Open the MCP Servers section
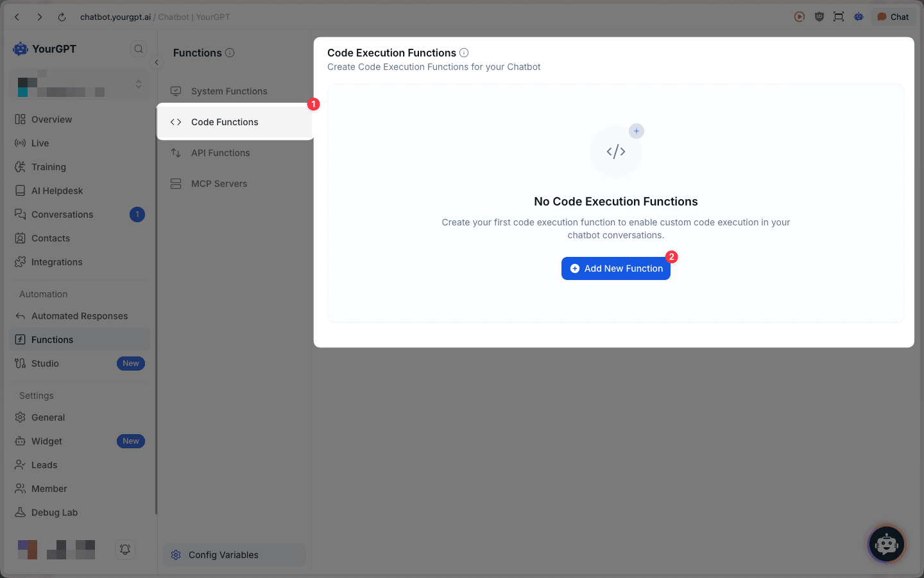Screen dimensions: 924x578 coord(219,184)
